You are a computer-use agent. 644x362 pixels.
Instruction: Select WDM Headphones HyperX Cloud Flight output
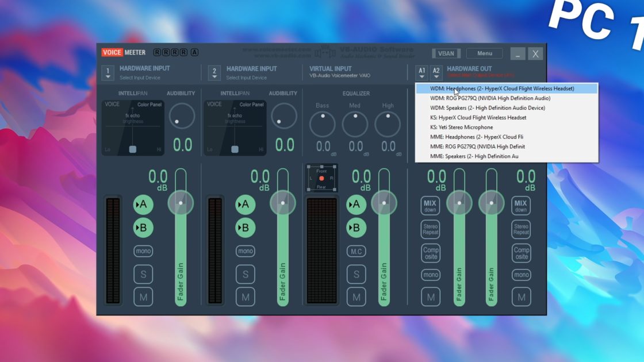point(507,88)
